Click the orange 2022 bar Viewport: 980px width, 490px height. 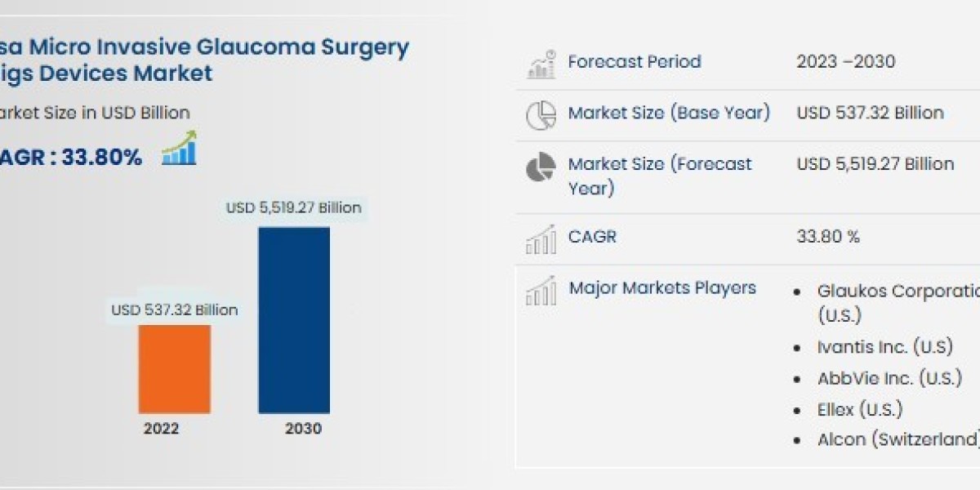tap(175, 368)
